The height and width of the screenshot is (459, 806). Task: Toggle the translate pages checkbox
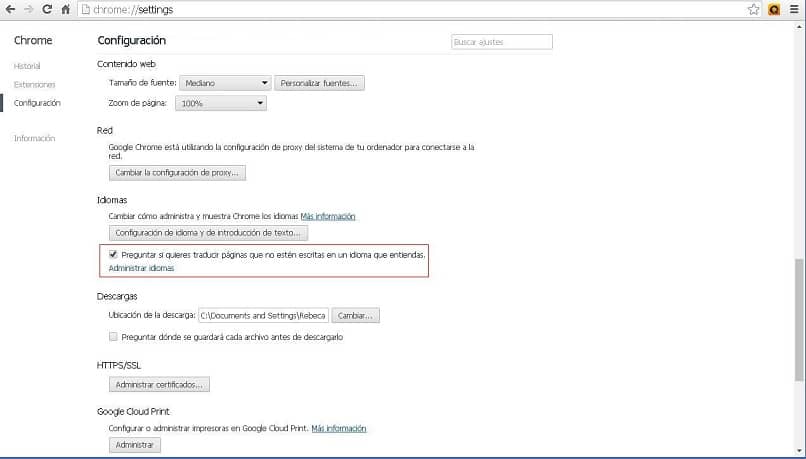pos(113,254)
